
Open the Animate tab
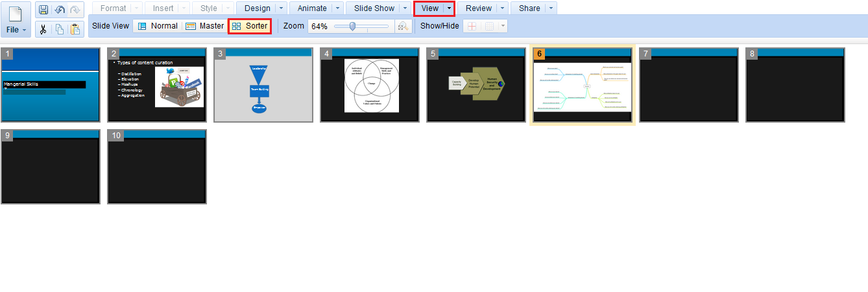(x=311, y=8)
